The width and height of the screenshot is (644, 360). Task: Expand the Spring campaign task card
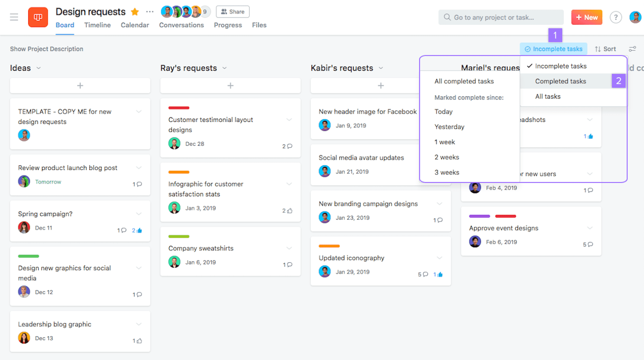[139, 214]
